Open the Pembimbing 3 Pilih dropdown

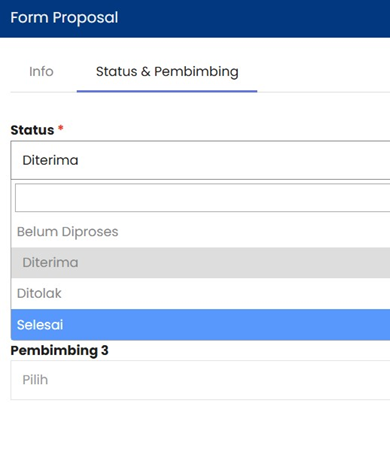click(200, 380)
